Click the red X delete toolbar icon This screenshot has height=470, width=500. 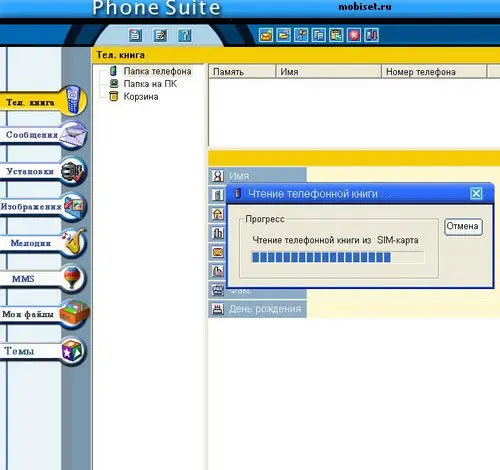(x=354, y=35)
